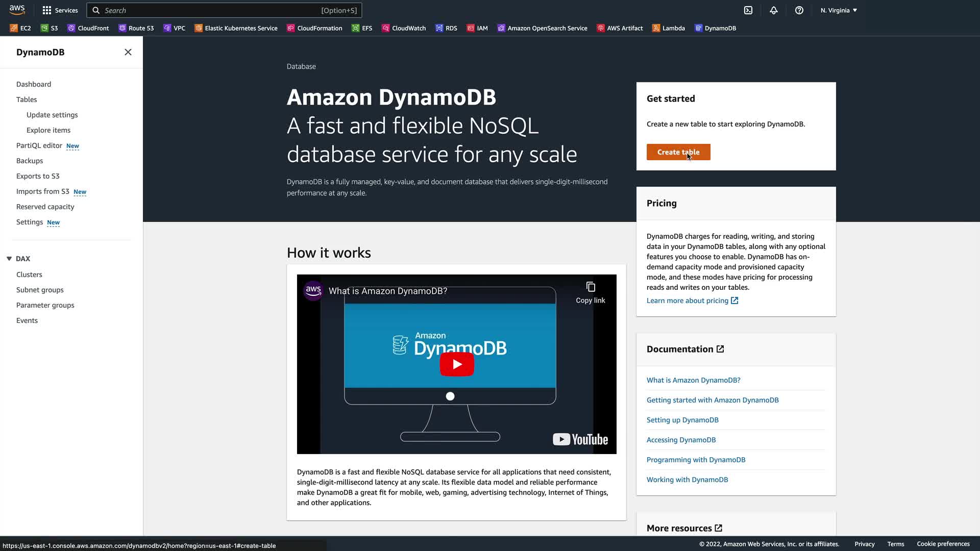The width and height of the screenshot is (980, 551).
Task: Click the AWS logo
Action: point(17,10)
